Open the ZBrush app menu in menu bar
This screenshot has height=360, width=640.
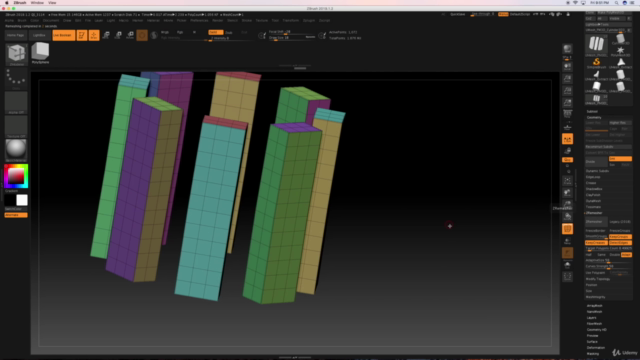20,3
